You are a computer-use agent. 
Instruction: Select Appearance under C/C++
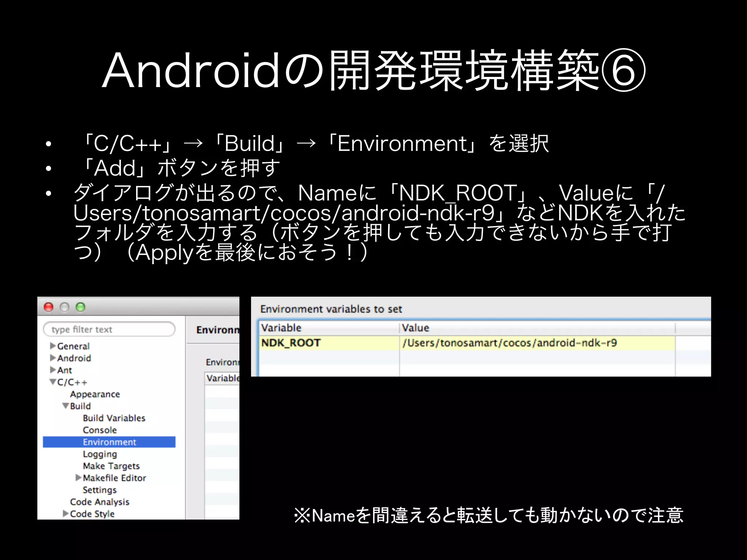pos(95,394)
